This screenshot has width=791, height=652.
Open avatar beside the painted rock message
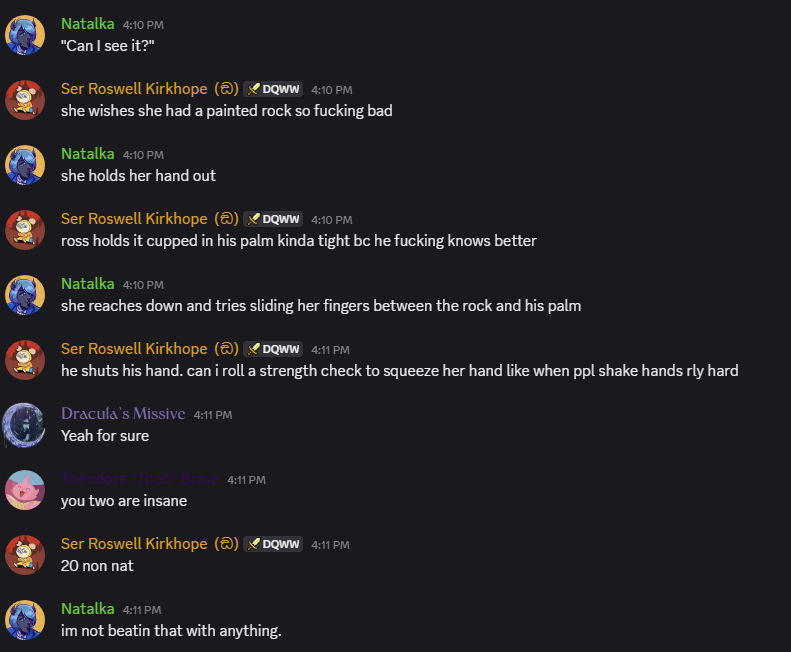25,100
